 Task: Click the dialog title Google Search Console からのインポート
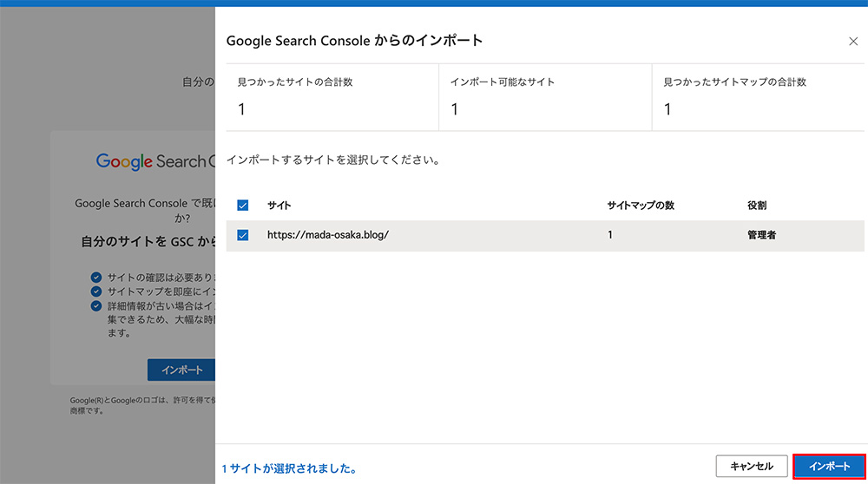tap(354, 41)
